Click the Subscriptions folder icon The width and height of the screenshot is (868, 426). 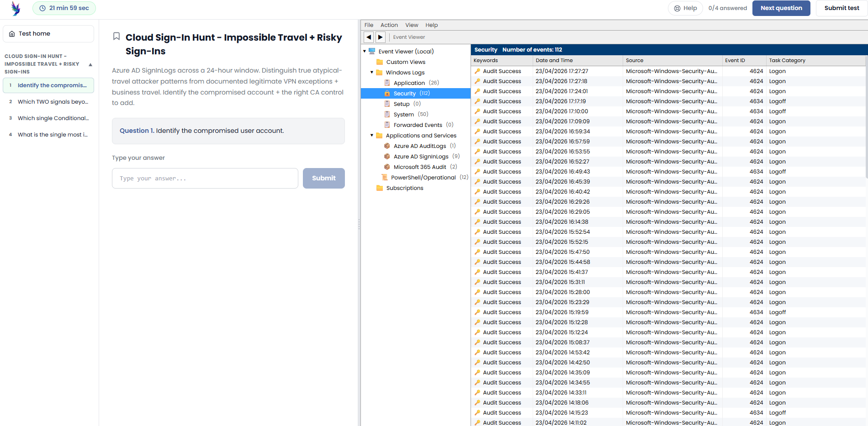(380, 188)
